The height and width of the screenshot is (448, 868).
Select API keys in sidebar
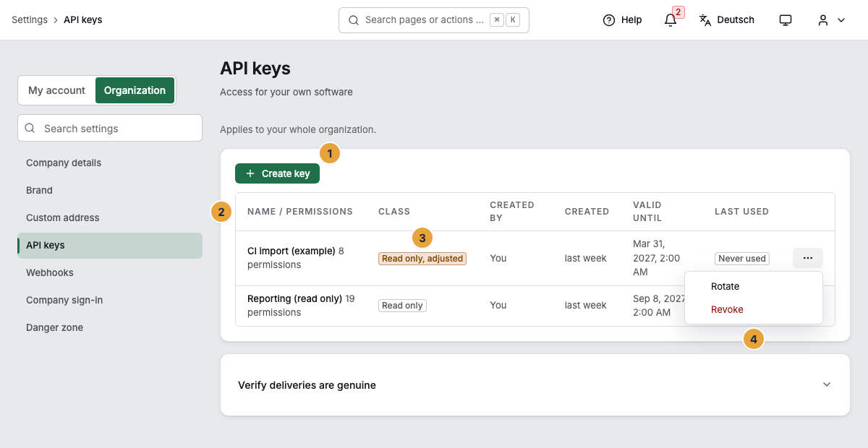(x=110, y=245)
